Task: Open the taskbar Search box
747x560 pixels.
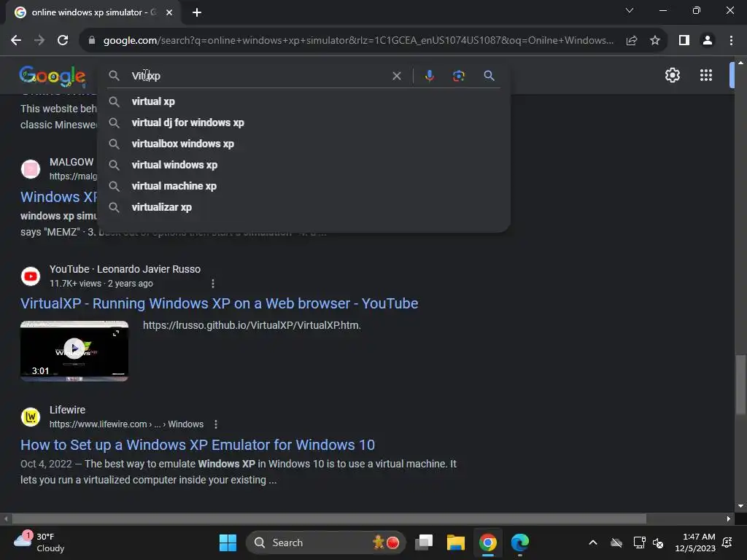Action: 325,542
